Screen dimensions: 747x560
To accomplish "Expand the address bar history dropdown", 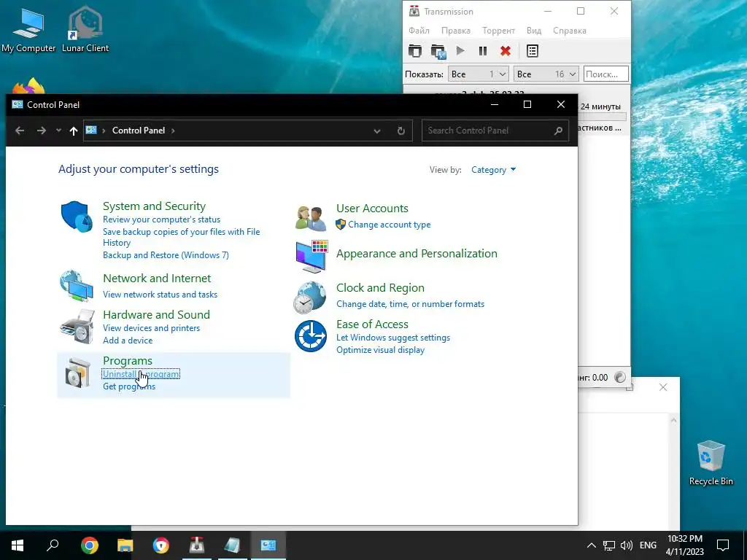I will (377, 131).
